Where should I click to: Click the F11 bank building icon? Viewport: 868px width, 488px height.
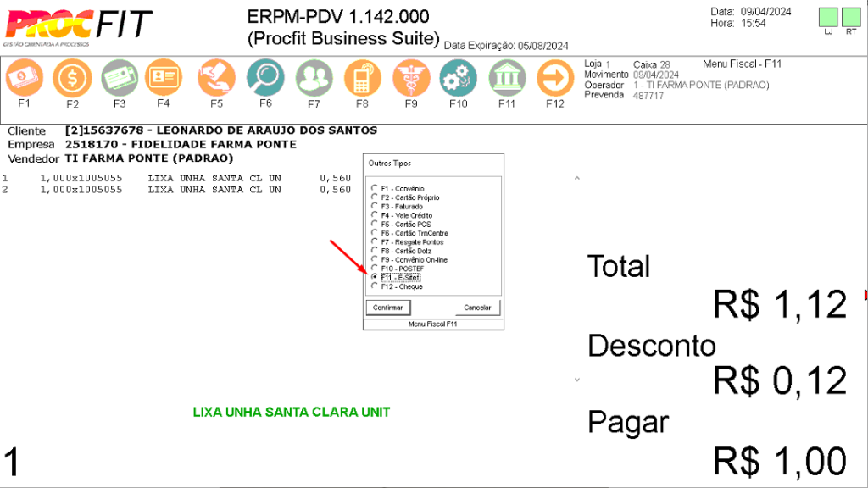point(507,78)
